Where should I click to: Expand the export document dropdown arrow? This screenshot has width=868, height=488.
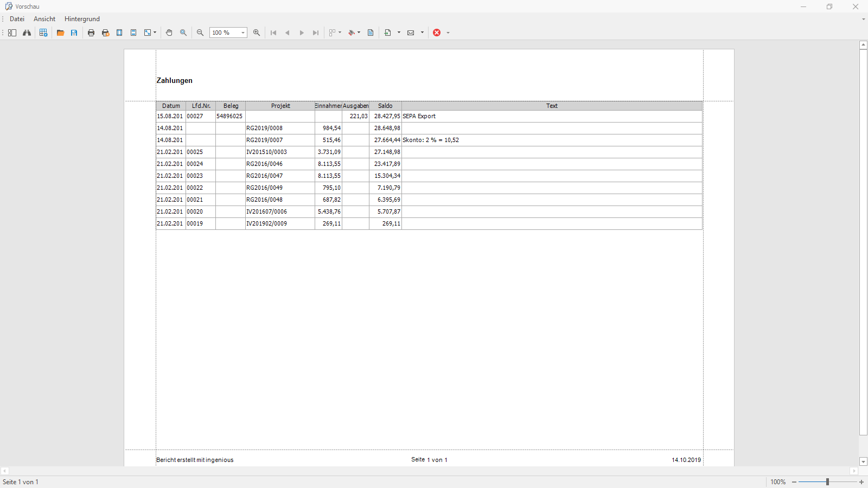pyautogui.click(x=399, y=33)
